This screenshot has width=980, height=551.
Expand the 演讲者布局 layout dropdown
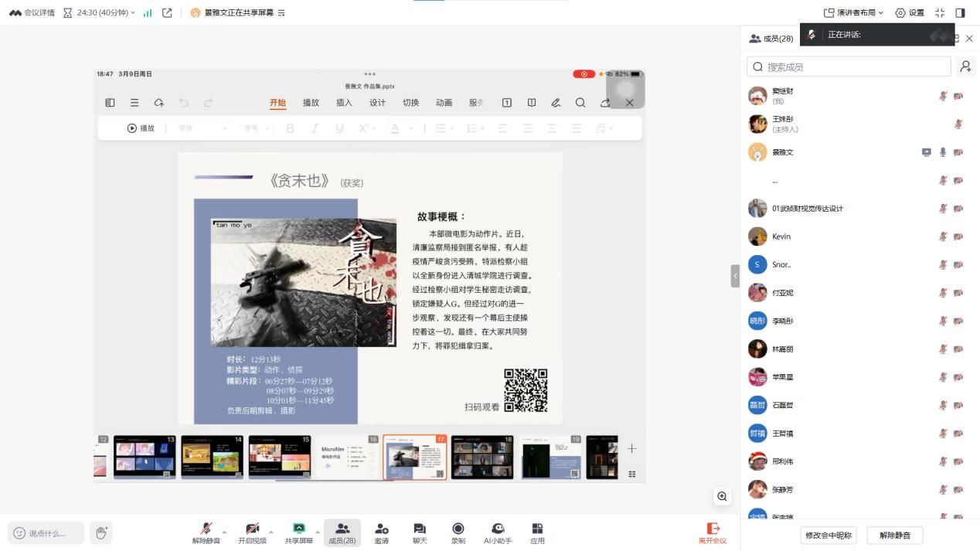(853, 12)
